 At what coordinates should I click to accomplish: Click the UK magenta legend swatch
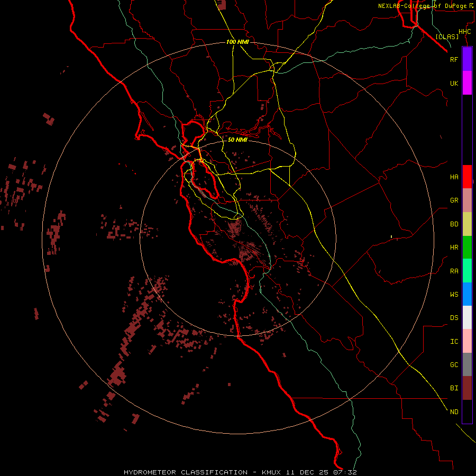[467, 83]
